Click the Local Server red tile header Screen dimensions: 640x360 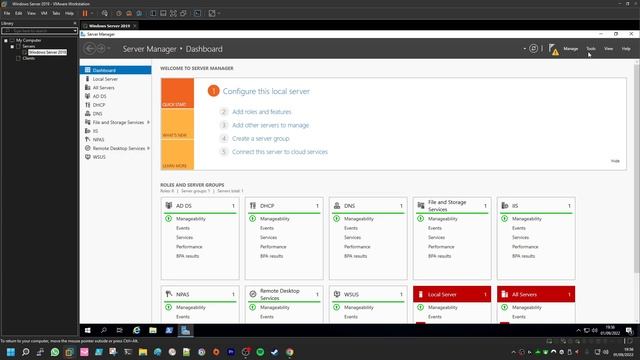[x=452, y=294]
